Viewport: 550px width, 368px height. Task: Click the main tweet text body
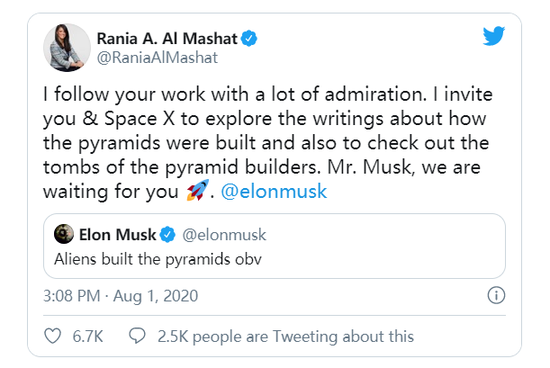268,143
